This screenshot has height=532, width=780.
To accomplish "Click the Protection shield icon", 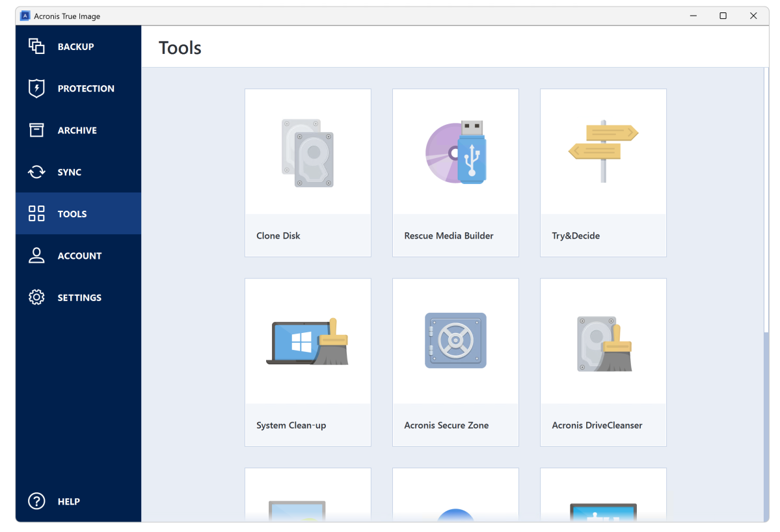I will coord(36,88).
